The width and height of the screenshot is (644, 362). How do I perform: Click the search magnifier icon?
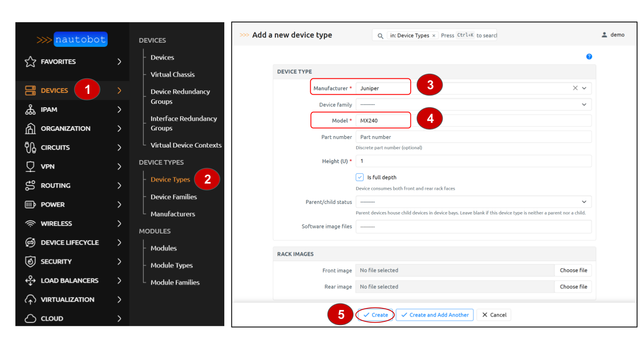[x=380, y=36]
